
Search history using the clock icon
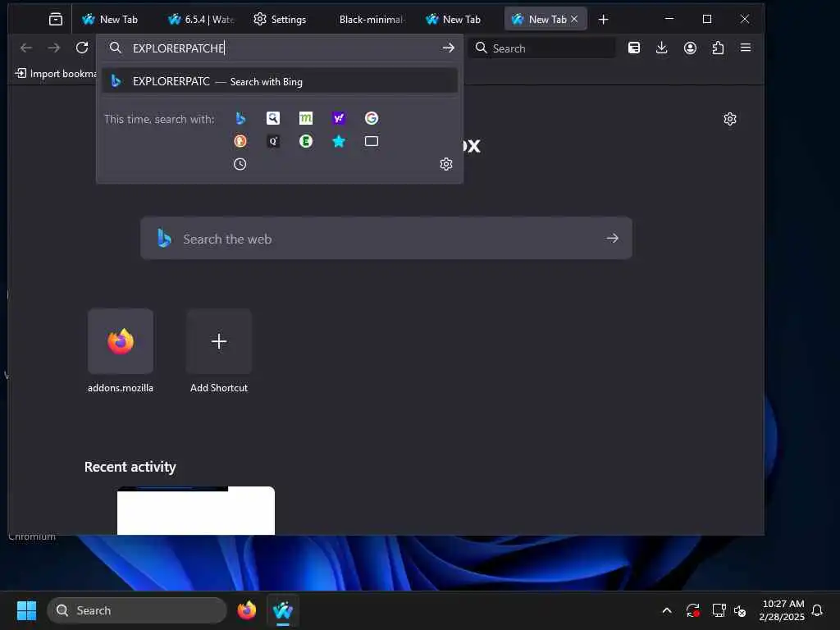pos(240,164)
